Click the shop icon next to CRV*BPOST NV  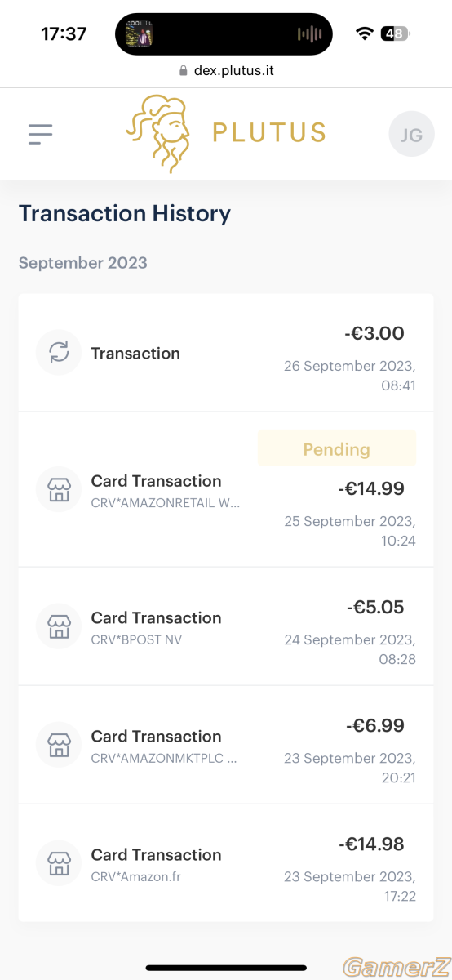point(59,626)
